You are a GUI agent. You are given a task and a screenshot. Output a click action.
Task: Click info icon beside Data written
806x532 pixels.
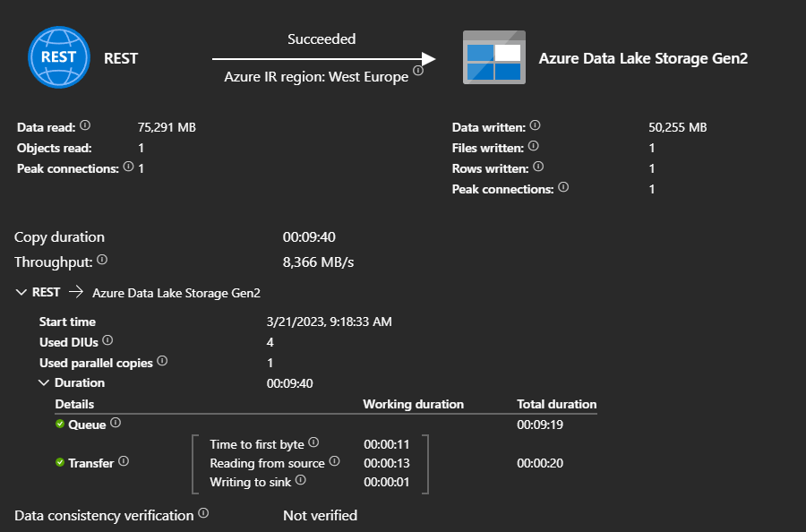click(x=536, y=124)
